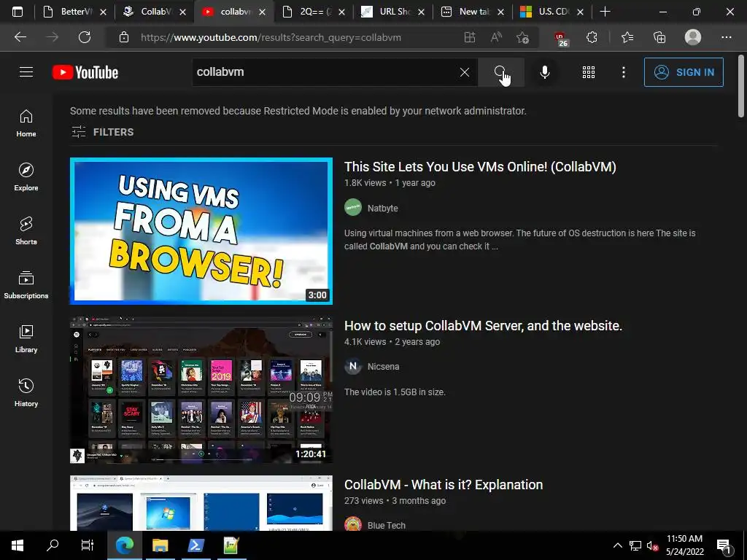The width and height of the screenshot is (747, 560).
Task: Open Windows taskbar search
Action: [53, 545]
